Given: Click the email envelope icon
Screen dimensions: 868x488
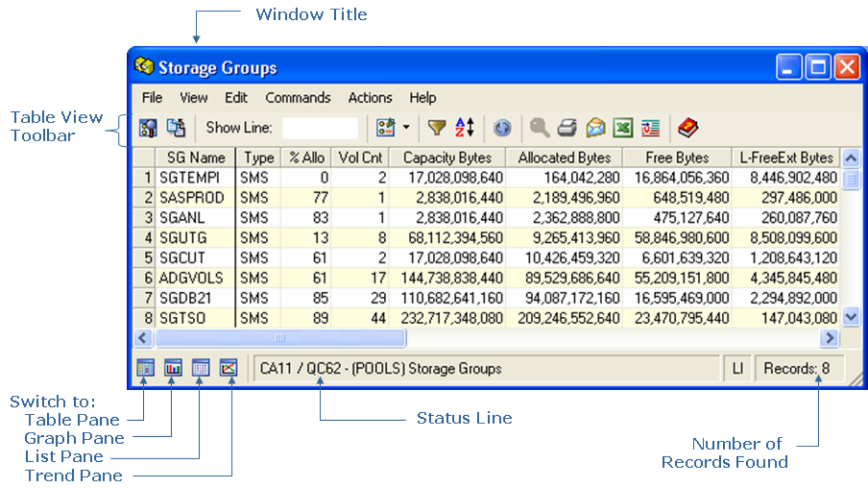Looking at the screenshot, I should coord(595,128).
